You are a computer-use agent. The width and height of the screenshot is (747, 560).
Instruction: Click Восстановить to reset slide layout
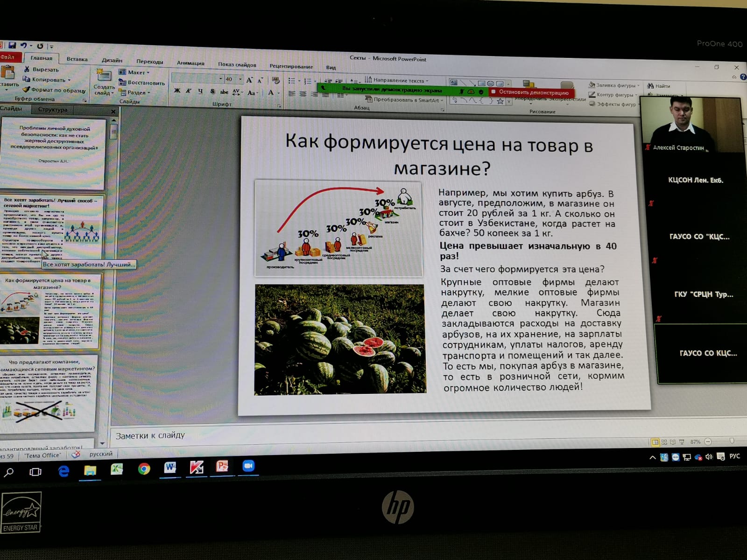tap(142, 82)
